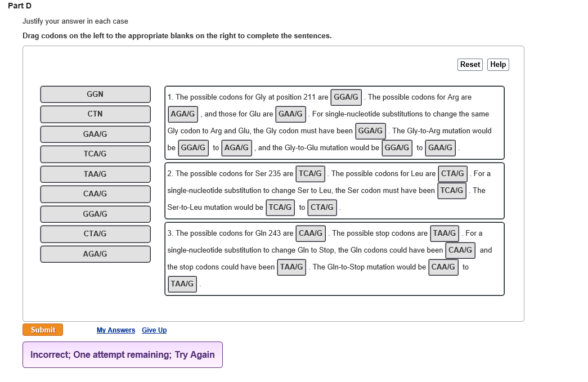Select the GGN codon tile in left list

click(95, 95)
